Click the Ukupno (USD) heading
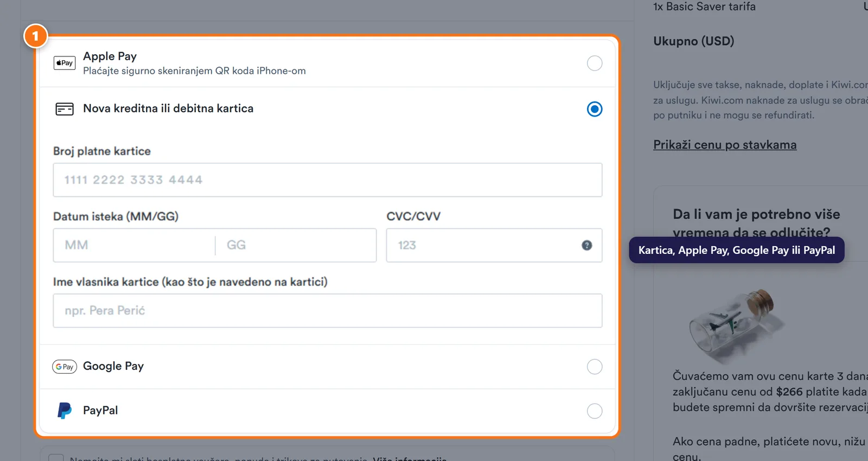Viewport: 868px width, 461px height. coord(693,41)
